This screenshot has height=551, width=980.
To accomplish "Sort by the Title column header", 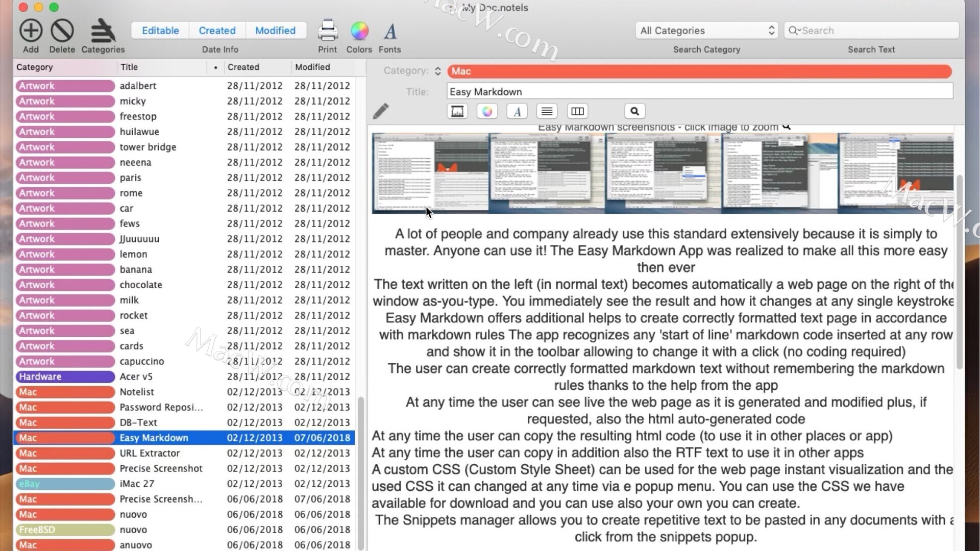I will click(x=161, y=67).
